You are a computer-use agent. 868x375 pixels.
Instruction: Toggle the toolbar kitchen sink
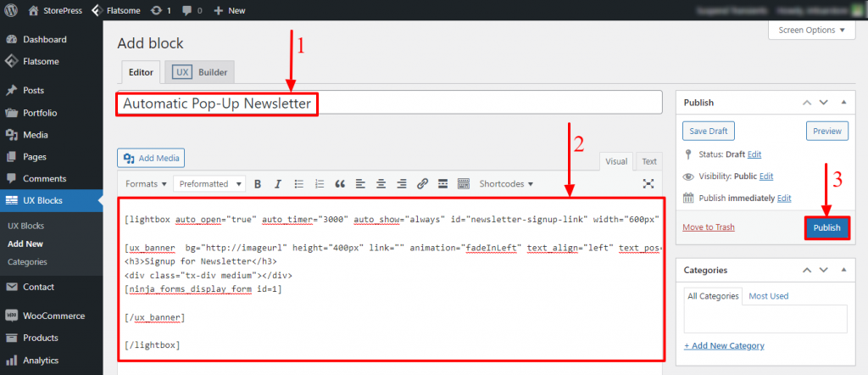click(464, 184)
